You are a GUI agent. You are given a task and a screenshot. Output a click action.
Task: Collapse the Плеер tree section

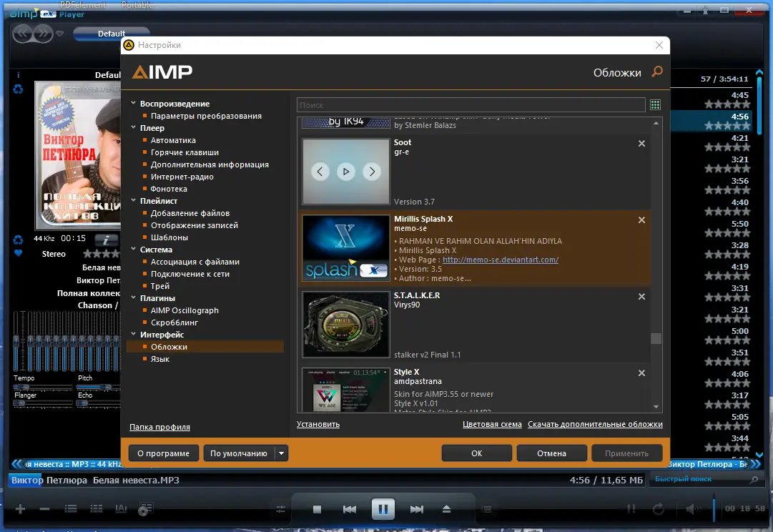click(133, 127)
